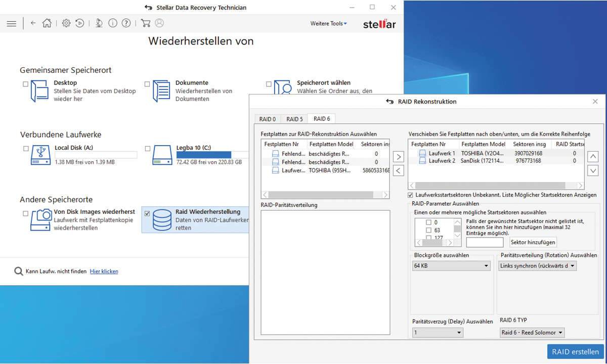
Task: Click the Speicherort wählen search folder icon
Action: coord(283,87)
